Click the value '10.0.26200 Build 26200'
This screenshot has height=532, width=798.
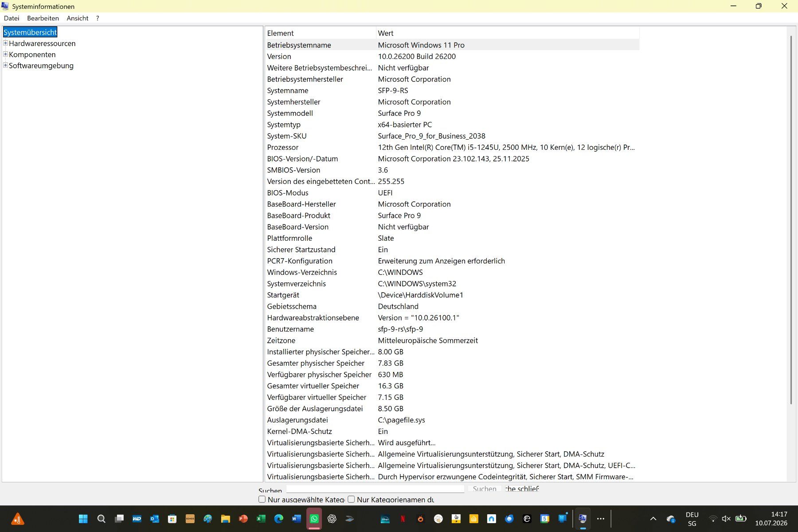(x=417, y=56)
